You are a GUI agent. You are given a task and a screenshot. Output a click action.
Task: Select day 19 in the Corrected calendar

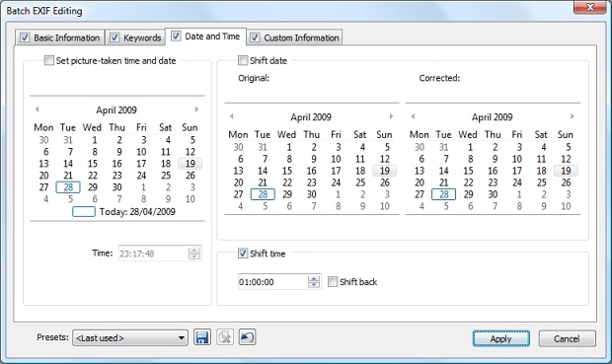566,171
